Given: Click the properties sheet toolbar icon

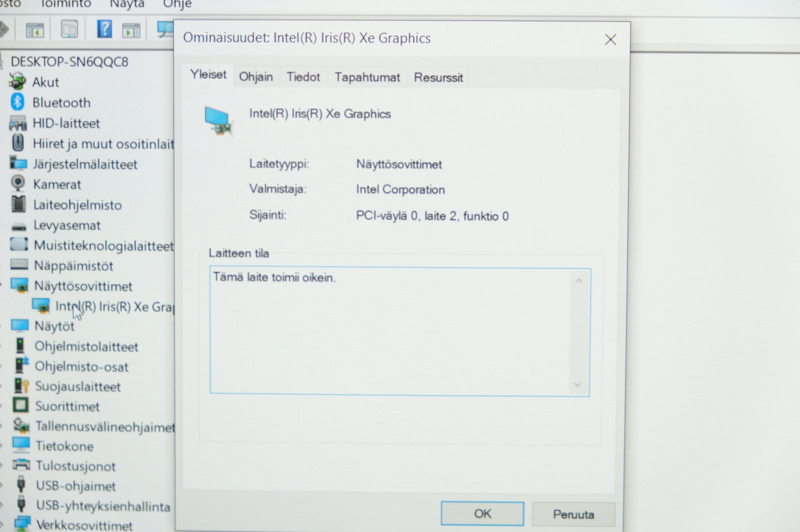Looking at the screenshot, I should 69,29.
